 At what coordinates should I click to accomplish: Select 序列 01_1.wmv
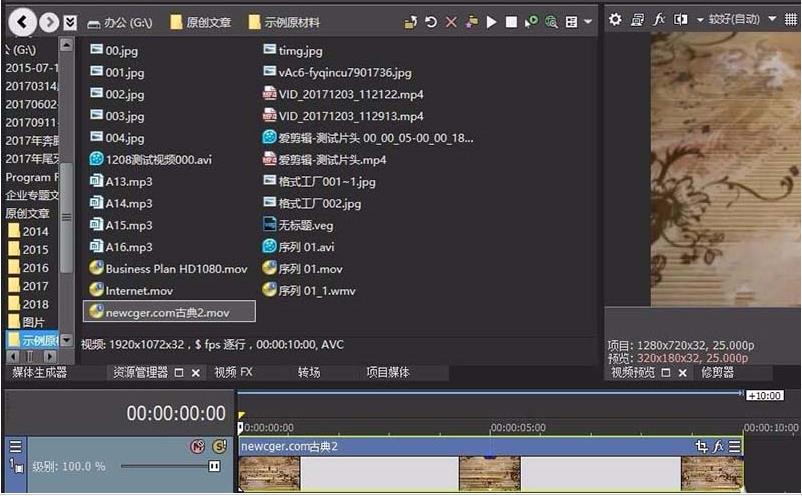point(309,291)
